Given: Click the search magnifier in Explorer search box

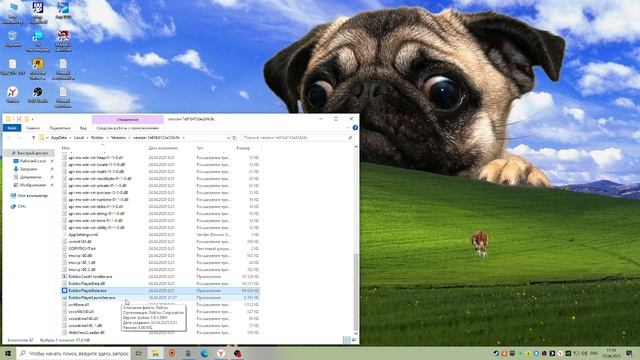Looking at the screenshot, I should pos(350,138).
